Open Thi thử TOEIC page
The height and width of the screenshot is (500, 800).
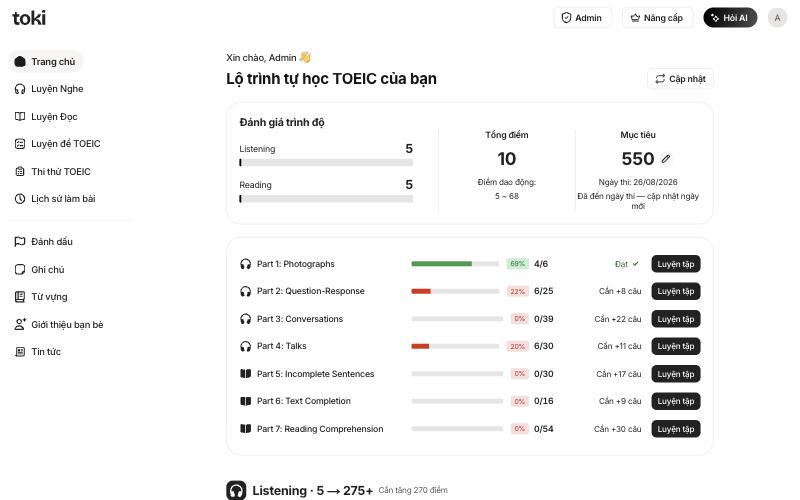tap(53, 171)
